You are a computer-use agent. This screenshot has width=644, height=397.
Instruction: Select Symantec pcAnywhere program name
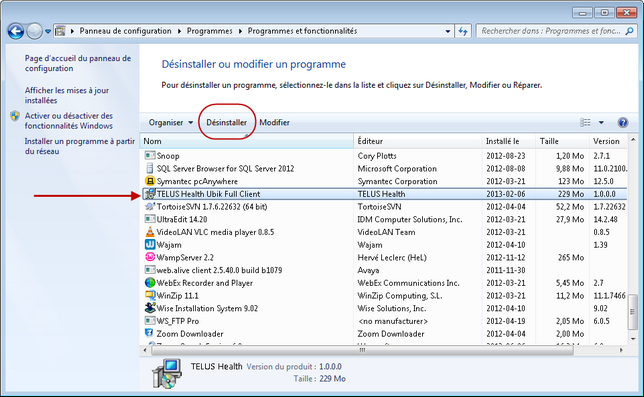click(x=197, y=181)
